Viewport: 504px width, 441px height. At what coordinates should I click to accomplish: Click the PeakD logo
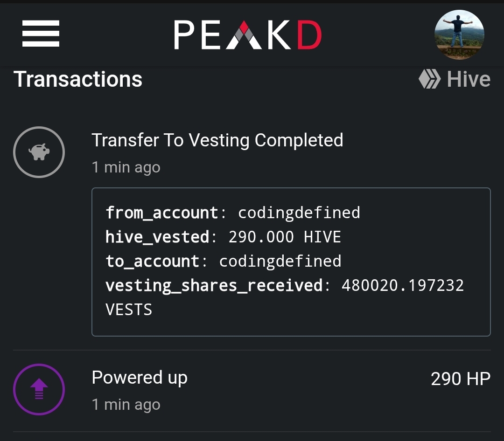click(248, 35)
